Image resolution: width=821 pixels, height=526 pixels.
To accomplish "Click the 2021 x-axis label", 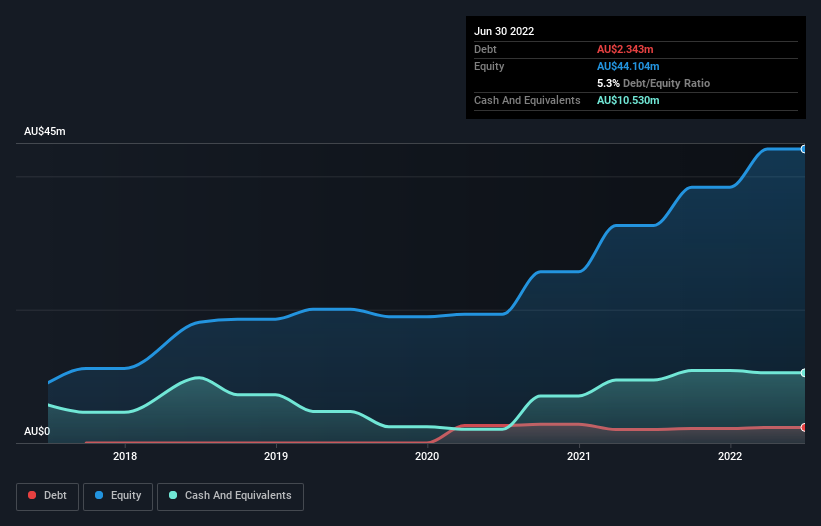I will tap(579, 456).
